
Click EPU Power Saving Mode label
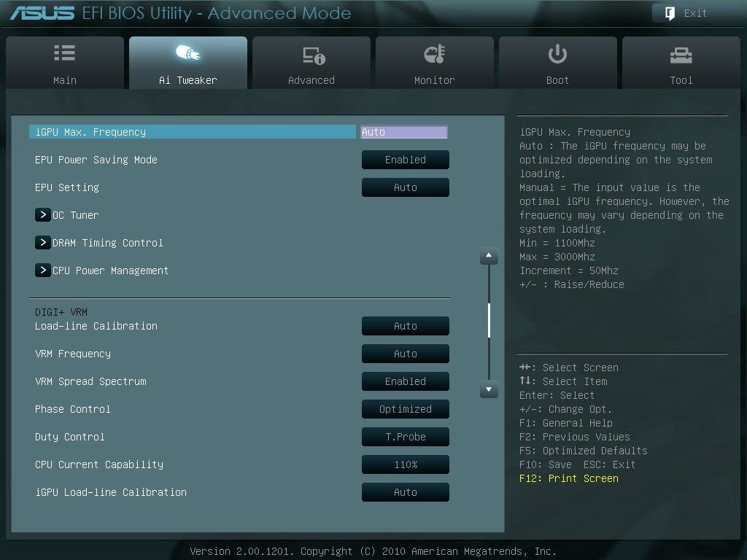(96, 160)
